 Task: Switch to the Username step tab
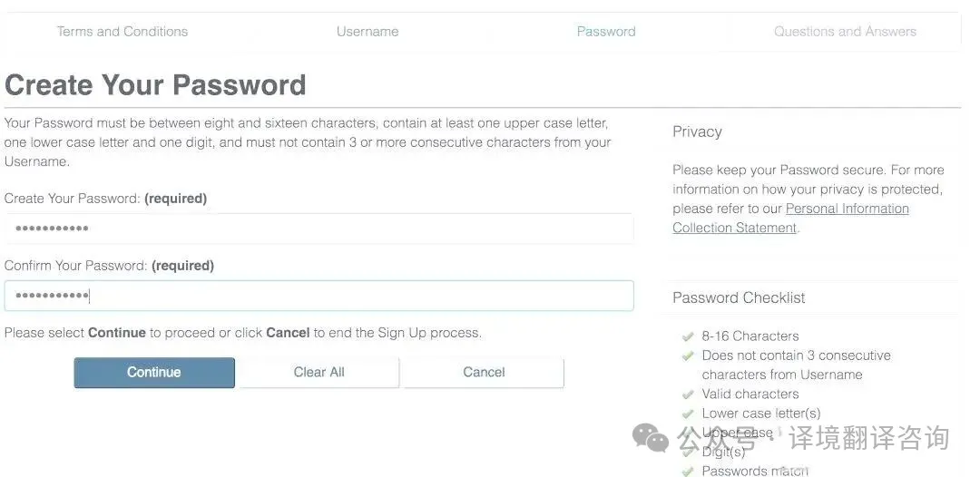(367, 31)
